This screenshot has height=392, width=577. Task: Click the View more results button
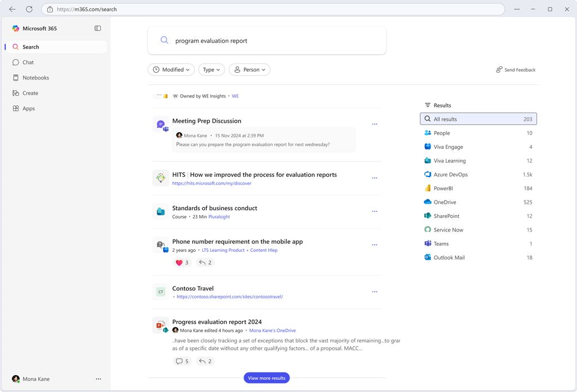pos(267,378)
